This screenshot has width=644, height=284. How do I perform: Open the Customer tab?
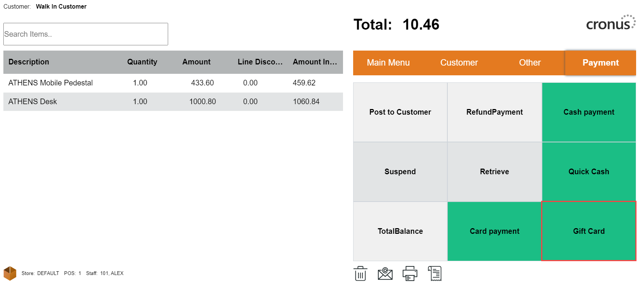tap(459, 63)
